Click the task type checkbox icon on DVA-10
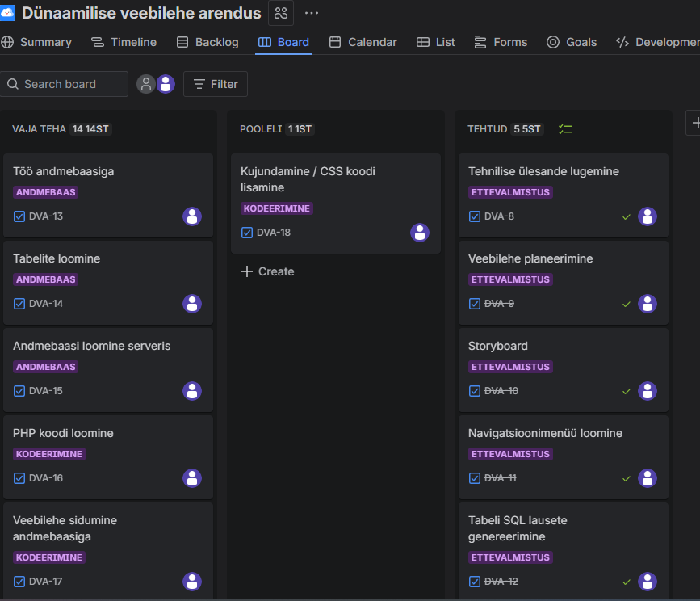The width and height of the screenshot is (700, 601). coord(475,391)
